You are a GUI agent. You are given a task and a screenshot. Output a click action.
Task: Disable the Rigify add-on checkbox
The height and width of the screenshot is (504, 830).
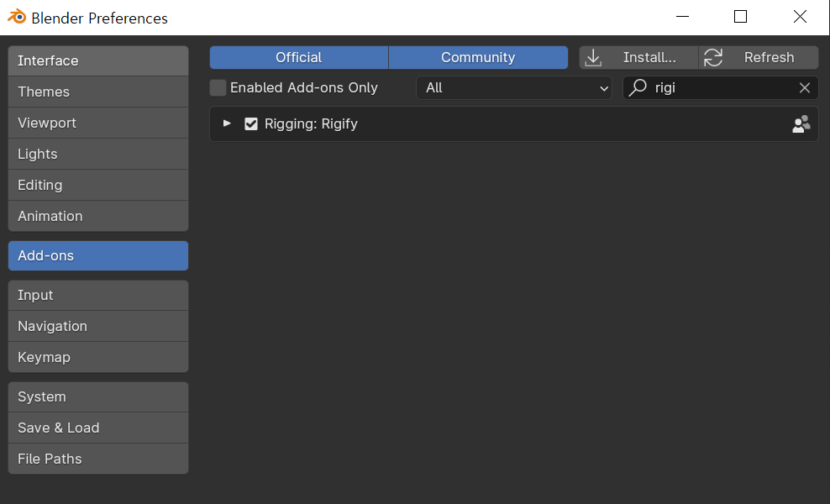[251, 123]
